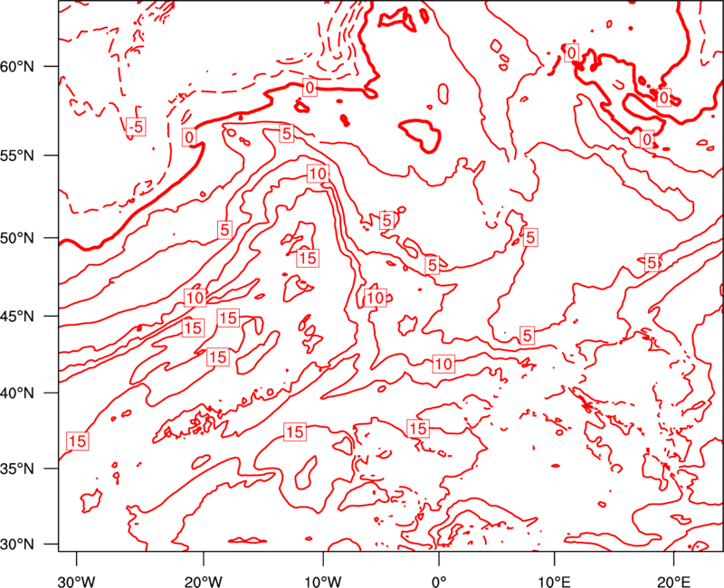Screen dimensions: 724x588
Task: Select the 10°E longitude label
Action: point(554,581)
